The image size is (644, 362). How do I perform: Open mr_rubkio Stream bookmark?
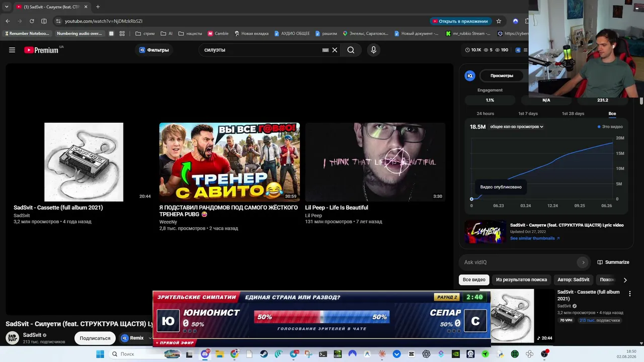[468, 34]
